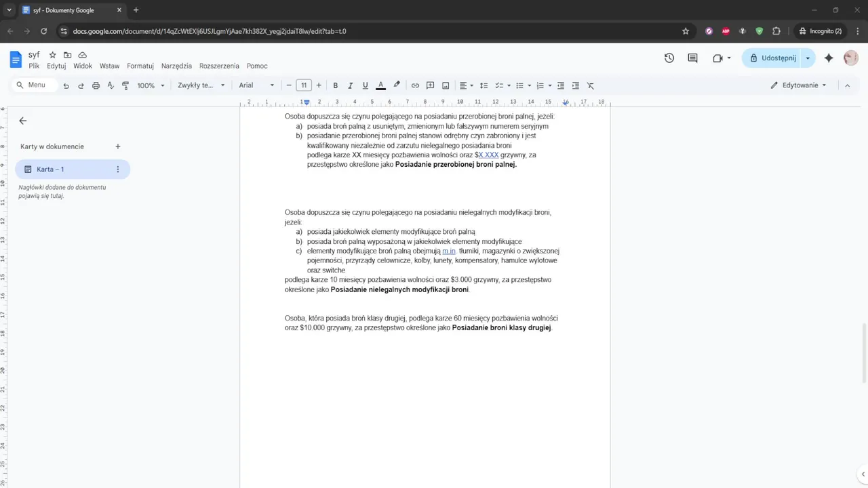Select the Karta – 1 tab

(x=72, y=169)
